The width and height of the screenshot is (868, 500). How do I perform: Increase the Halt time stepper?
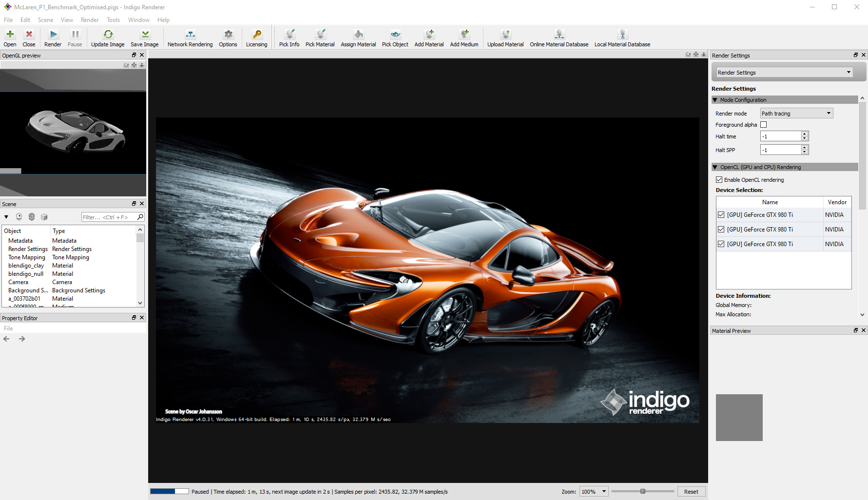(x=805, y=134)
